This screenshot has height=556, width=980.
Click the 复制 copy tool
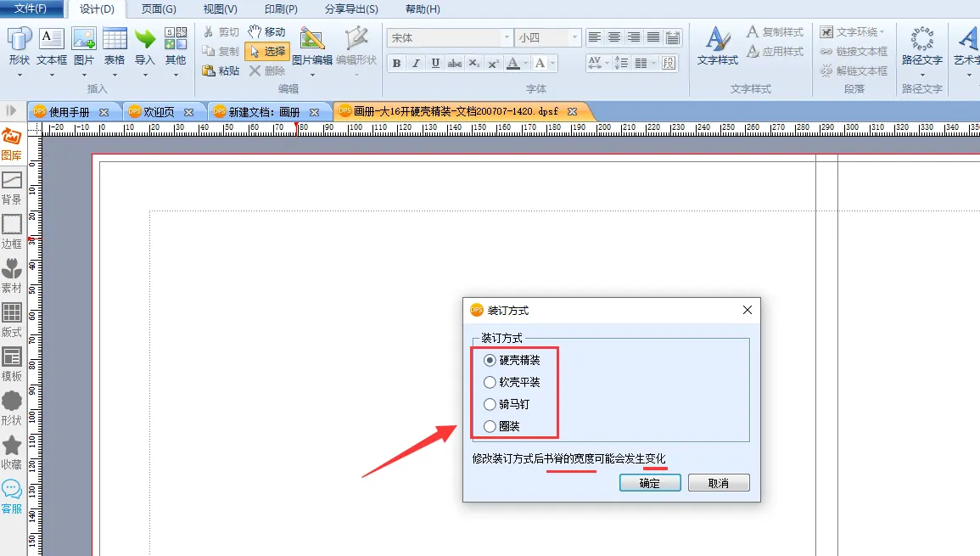221,51
